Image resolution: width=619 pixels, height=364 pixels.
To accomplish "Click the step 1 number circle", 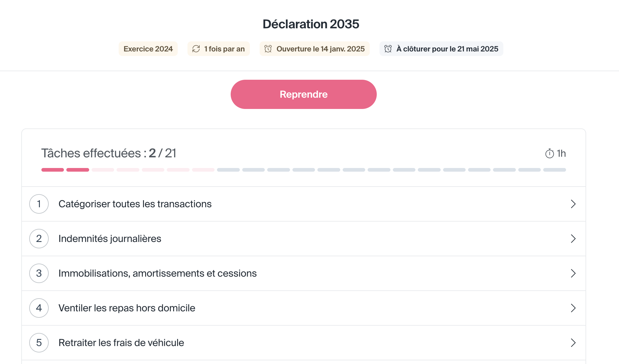I will pos(39,204).
